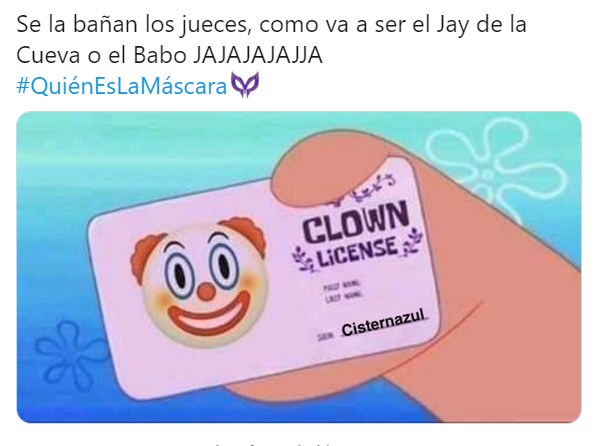Click the CLOWN word on the license
This screenshot has height=446, width=598.
[x=355, y=224]
